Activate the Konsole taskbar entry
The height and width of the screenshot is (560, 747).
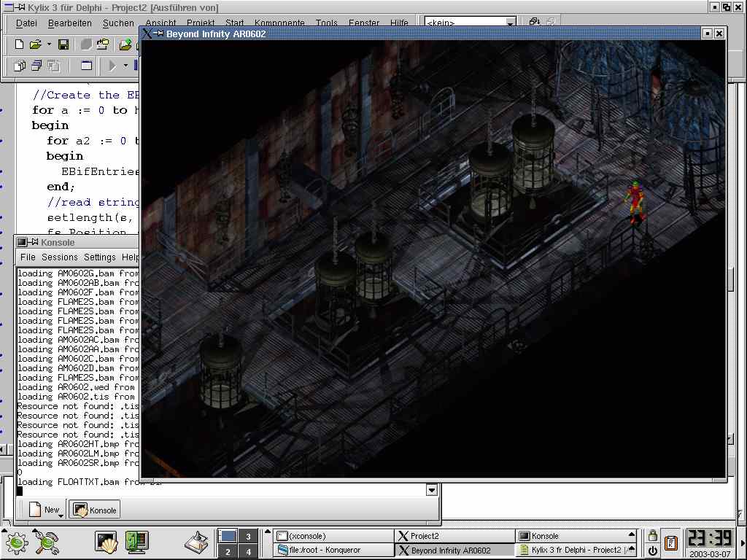point(575,536)
